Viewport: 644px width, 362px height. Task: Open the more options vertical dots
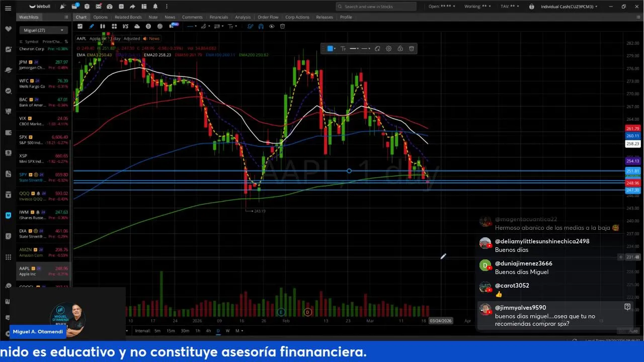pos(167,7)
